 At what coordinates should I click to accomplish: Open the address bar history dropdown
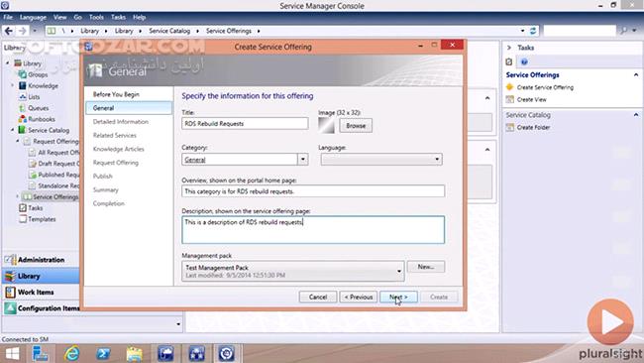click(x=522, y=31)
